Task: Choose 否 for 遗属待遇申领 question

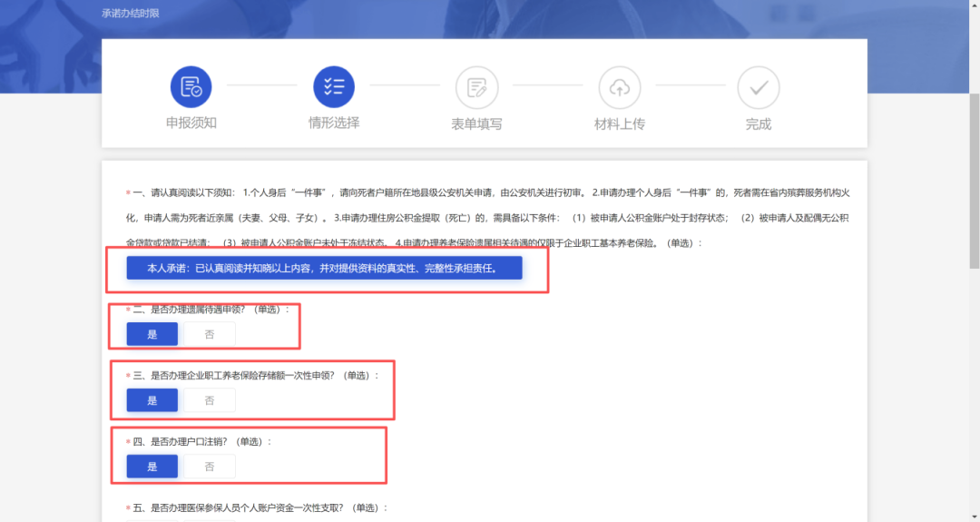Action: click(x=210, y=334)
